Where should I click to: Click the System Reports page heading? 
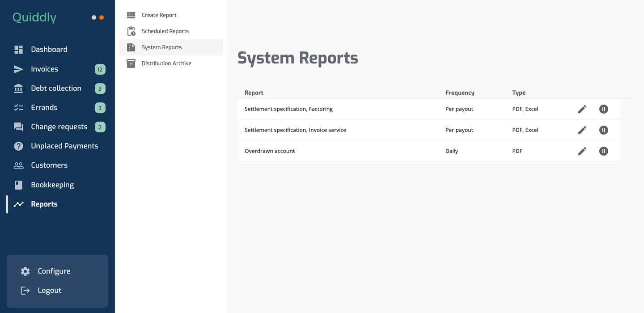pyautogui.click(x=298, y=58)
